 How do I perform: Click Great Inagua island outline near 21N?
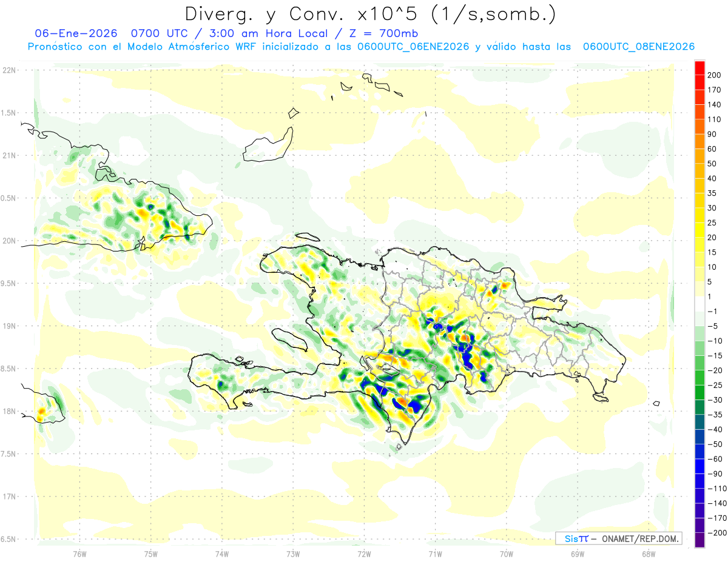click(x=268, y=146)
